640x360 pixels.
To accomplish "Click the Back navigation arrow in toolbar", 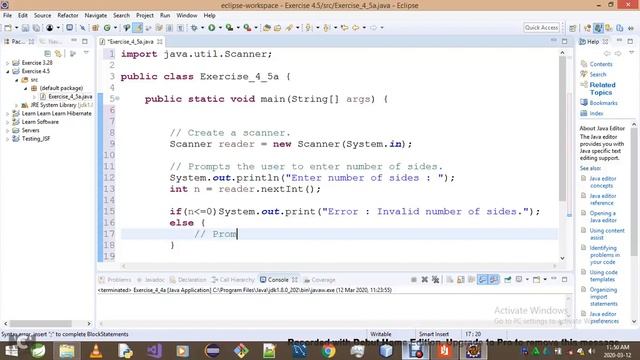I will [356, 28].
